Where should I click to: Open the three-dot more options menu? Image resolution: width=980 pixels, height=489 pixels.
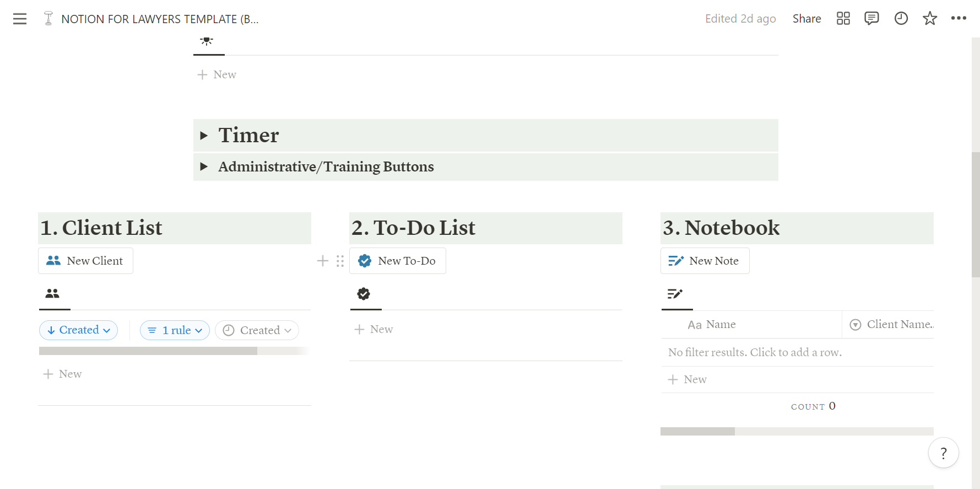pos(959,18)
